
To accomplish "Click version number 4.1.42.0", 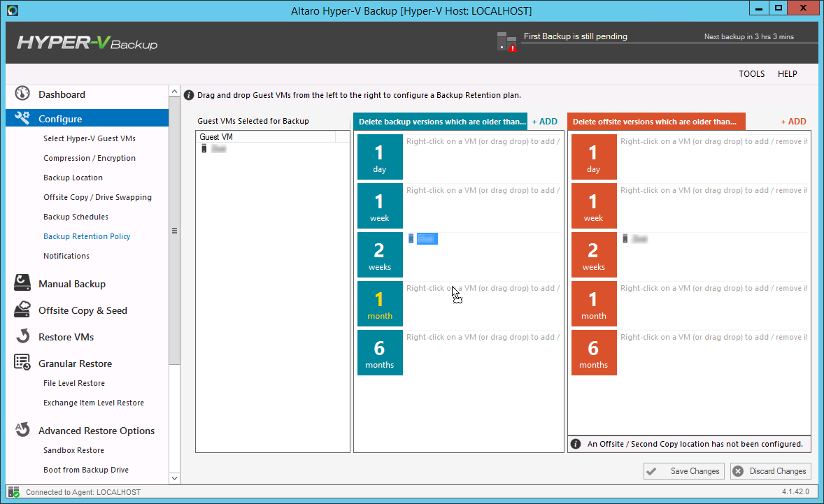I will coord(795,492).
